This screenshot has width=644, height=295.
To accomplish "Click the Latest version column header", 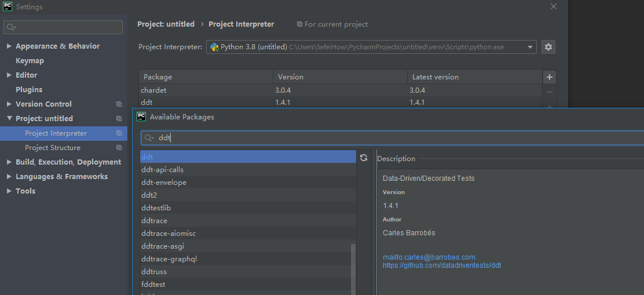I will click(x=435, y=77).
